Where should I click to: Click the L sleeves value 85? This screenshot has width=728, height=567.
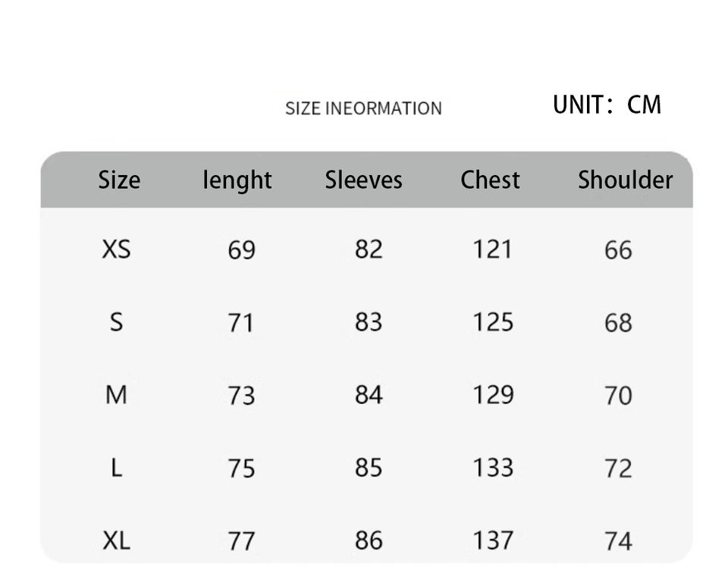[369, 468]
